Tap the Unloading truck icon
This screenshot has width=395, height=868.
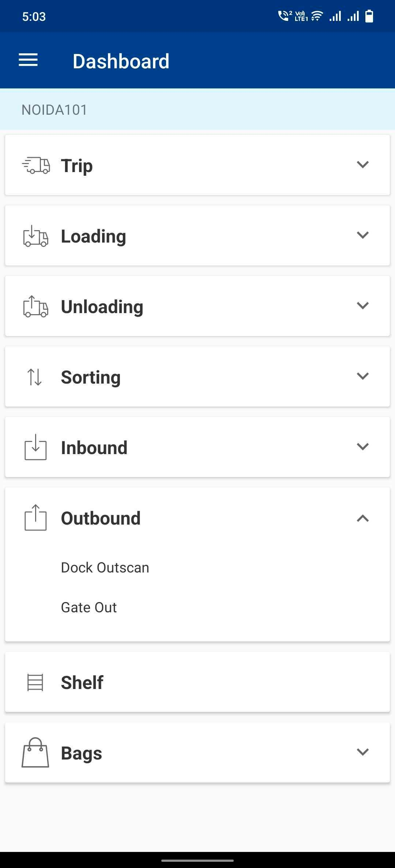[36, 307]
